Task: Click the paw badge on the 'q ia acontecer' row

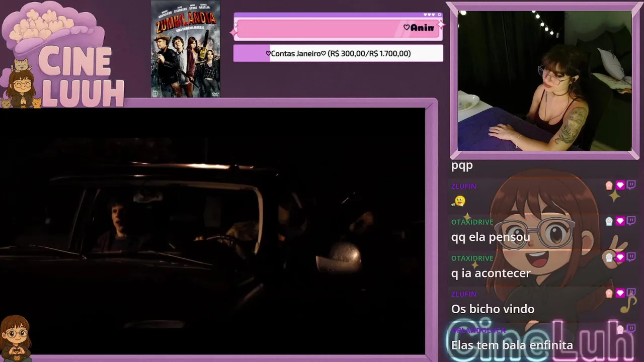Action: point(609,257)
